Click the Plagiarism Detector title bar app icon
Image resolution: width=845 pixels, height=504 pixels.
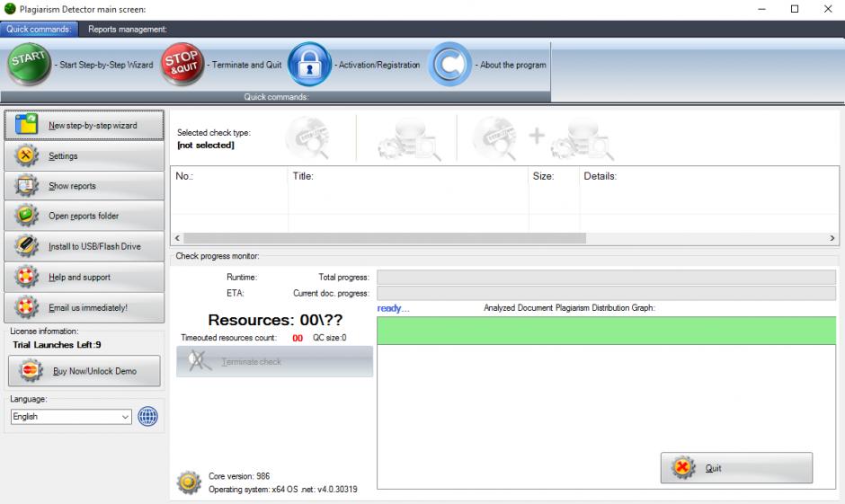[10, 9]
